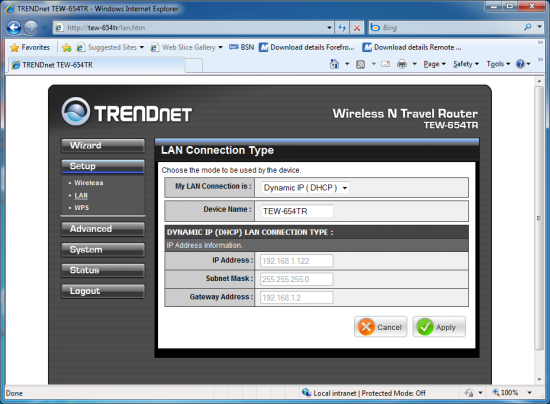Image resolution: width=550 pixels, height=404 pixels.
Task: Open the Advanced section
Action: (103, 229)
